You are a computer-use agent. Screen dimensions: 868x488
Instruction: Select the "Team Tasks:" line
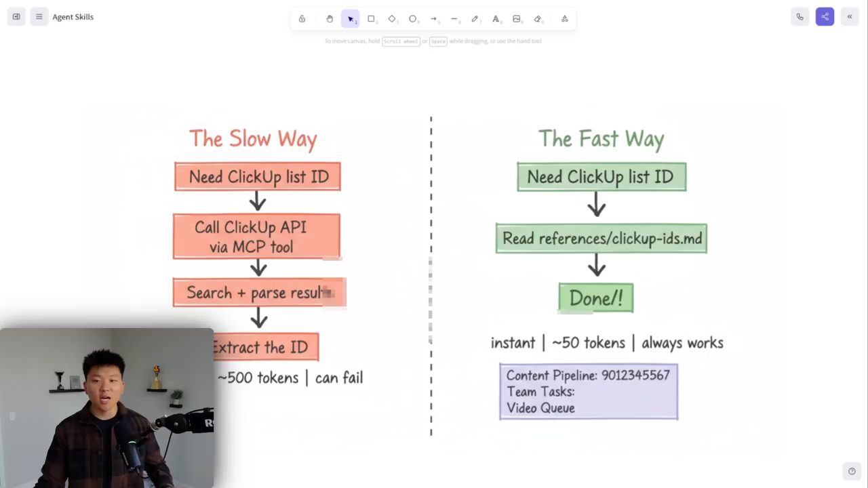tap(540, 392)
